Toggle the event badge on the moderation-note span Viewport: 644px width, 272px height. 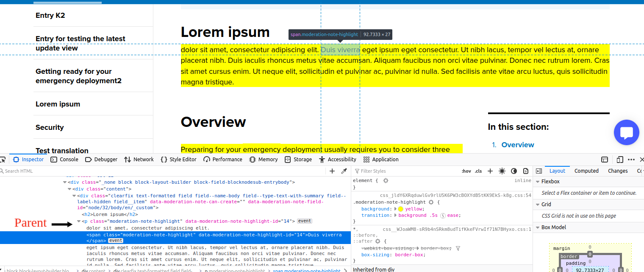tap(117, 241)
